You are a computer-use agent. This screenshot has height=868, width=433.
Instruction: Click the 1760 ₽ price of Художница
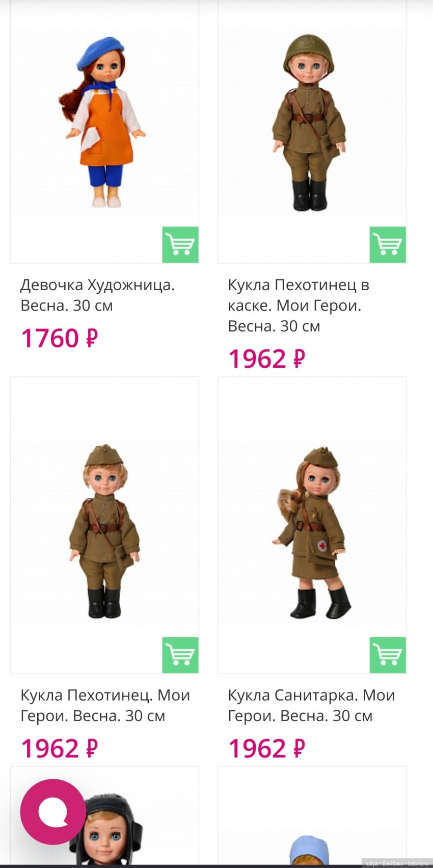tap(59, 338)
